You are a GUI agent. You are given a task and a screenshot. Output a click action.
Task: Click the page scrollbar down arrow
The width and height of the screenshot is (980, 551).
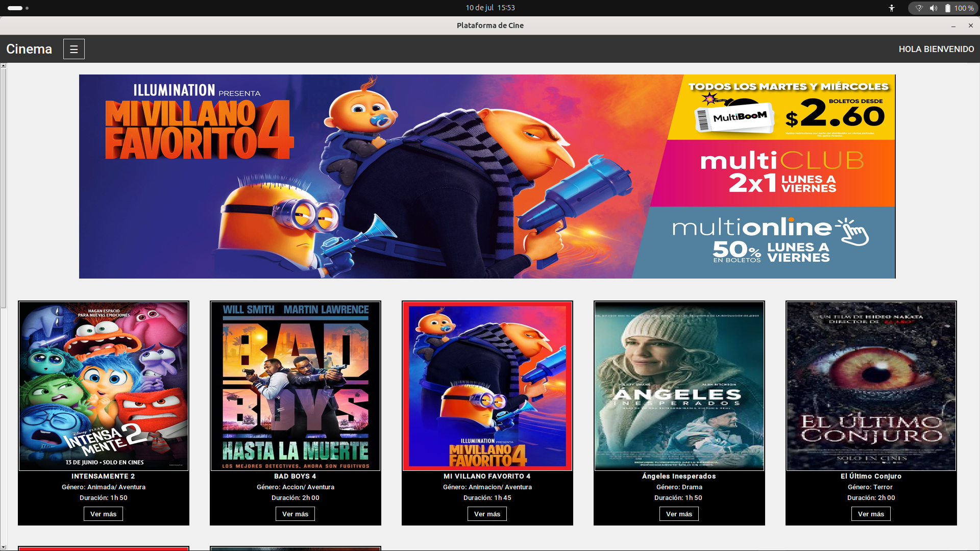tap(3, 547)
